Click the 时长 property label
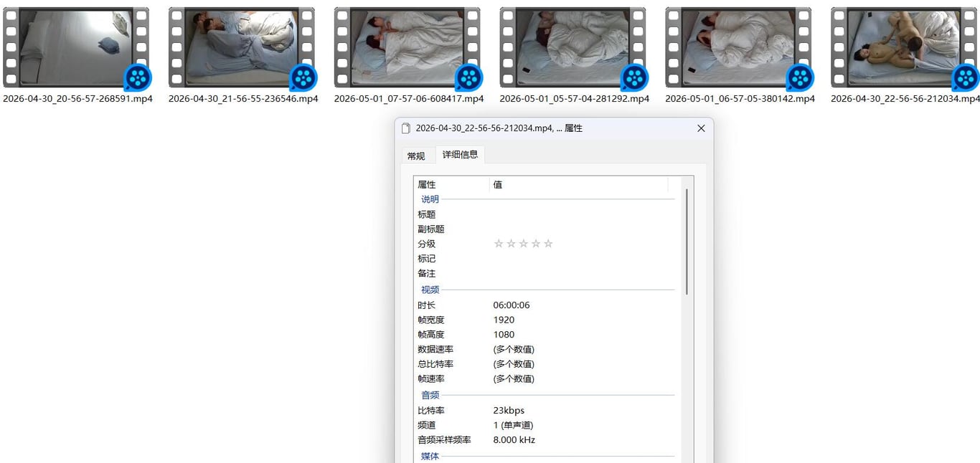 point(427,305)
